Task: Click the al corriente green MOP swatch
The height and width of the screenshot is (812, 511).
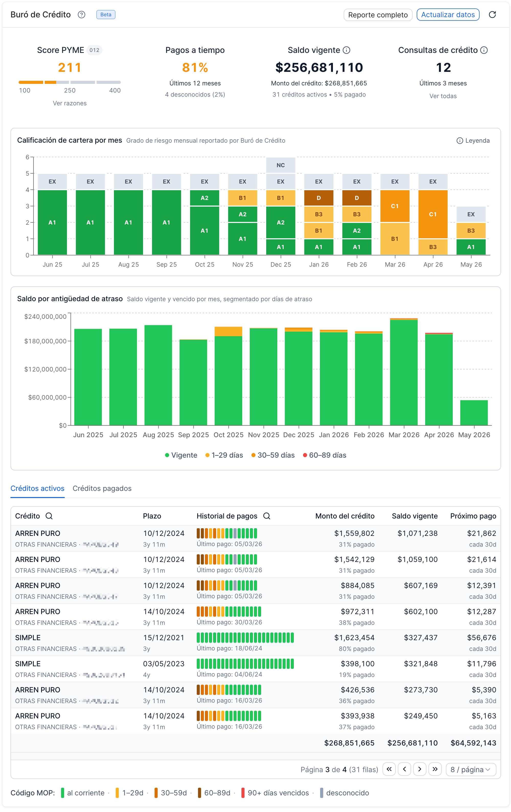Action: (x=62, y=793)
